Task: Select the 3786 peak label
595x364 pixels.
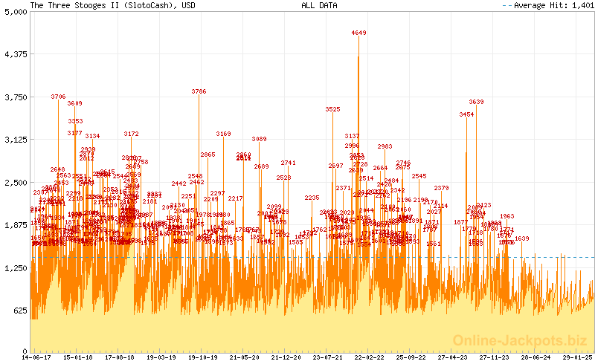Action: point(199,91)
